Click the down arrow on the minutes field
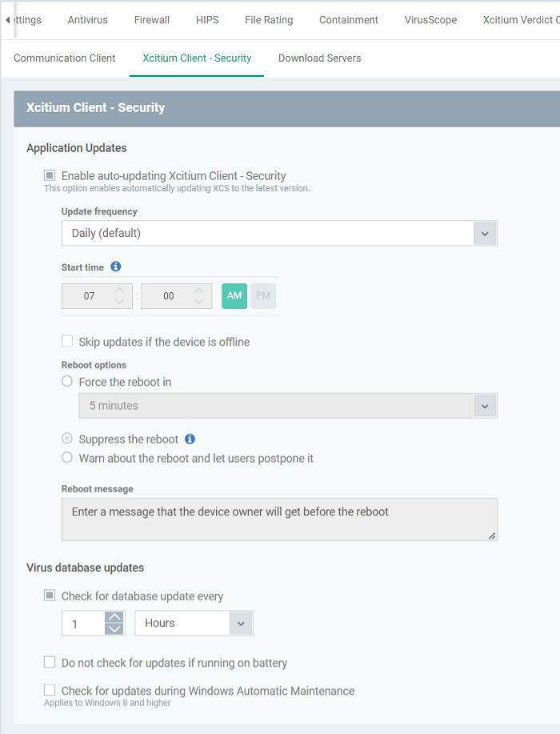 [198, 301]
